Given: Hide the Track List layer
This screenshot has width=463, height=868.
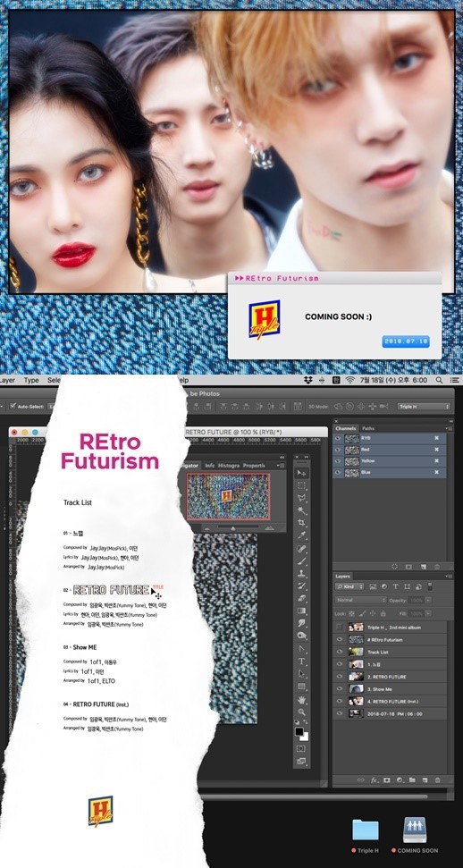Looking at the screenshot, I should tap(340, 652).
